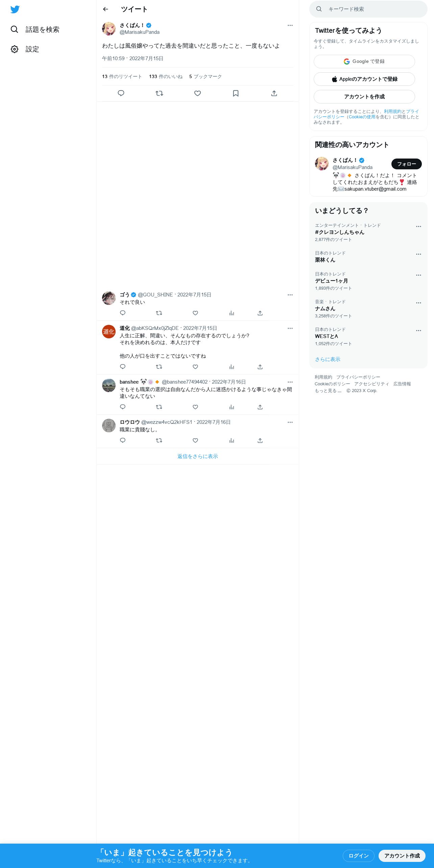
Task: Bookmark the main tweet
Action: [236, 93]
